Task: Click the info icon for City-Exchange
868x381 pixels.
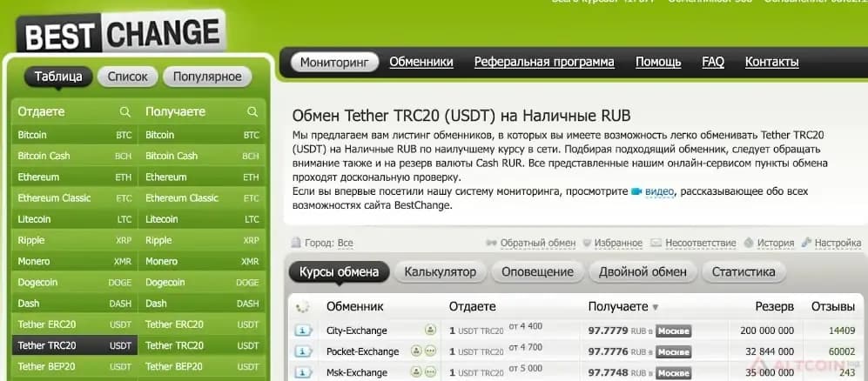Action: [303, 331]
